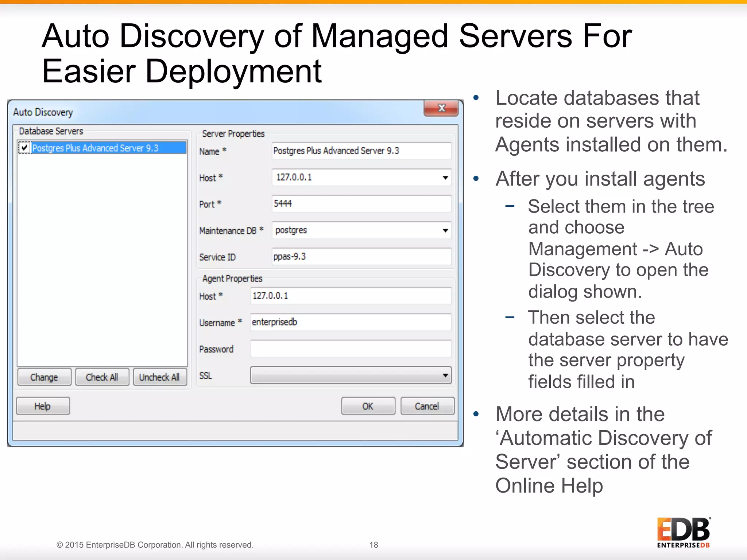Focus the Port field showing 5444
The width and height of the screenshot is (747, 560).
[x=361, y=204]
